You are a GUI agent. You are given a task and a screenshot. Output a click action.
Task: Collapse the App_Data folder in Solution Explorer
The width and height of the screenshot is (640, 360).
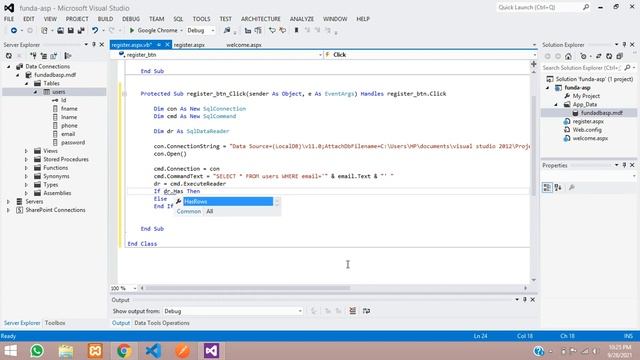point(556,104)
